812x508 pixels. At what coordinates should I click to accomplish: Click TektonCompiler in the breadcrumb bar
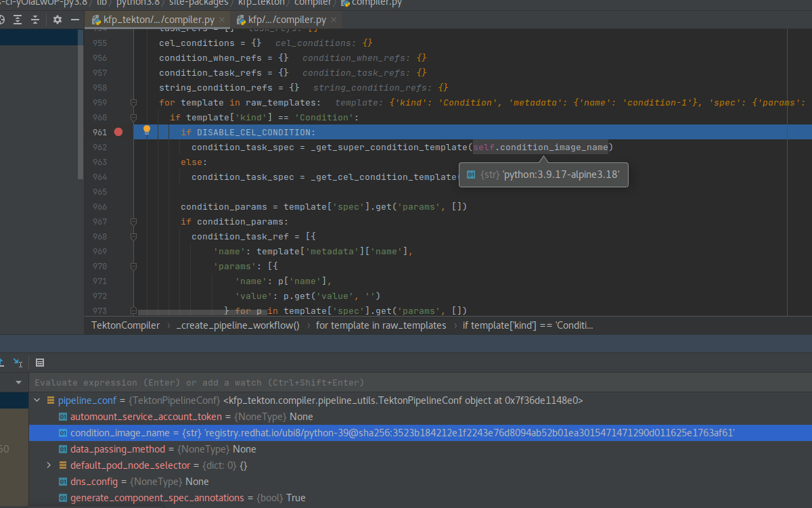[125, 325]
